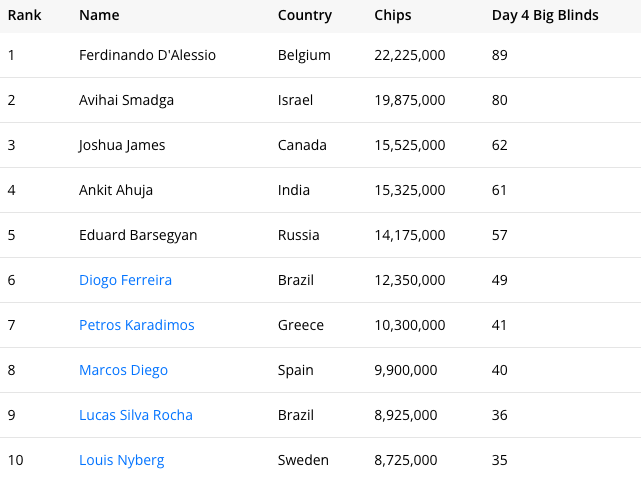This screenshot has width=641, height=481.
Task: Click the Belgium country cell
Action: point(304,55)
